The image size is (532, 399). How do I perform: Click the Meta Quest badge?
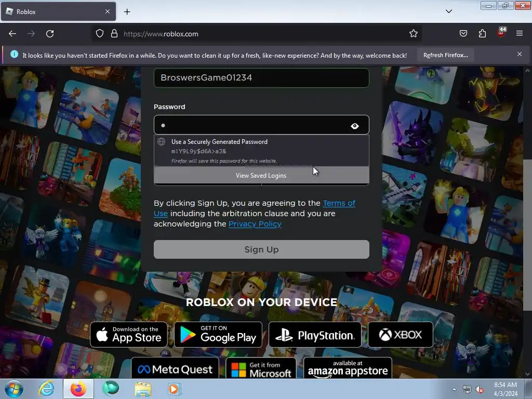[175, 368]
